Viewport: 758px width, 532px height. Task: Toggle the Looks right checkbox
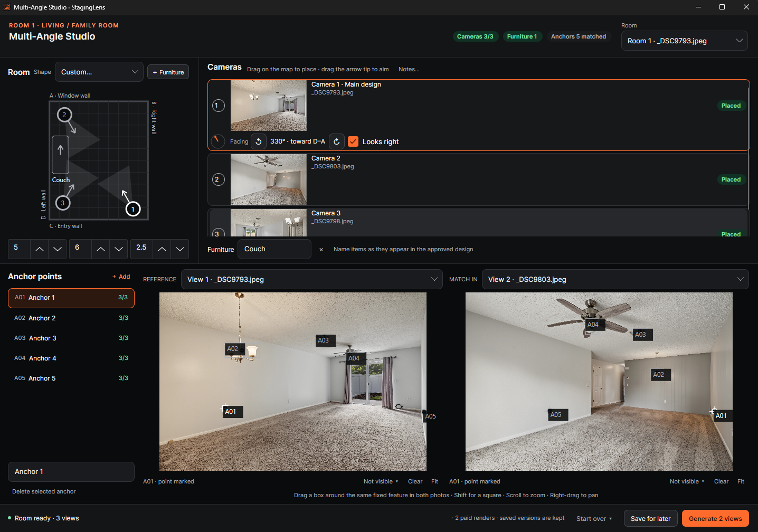(353, 141)
